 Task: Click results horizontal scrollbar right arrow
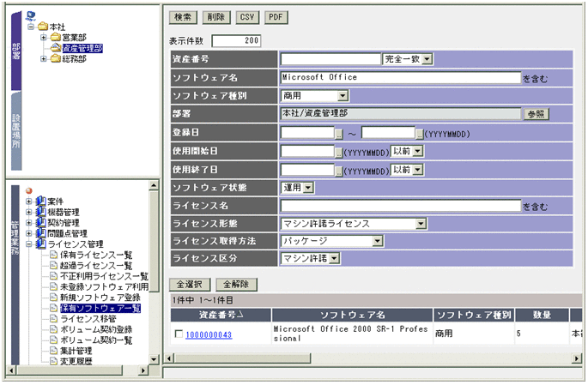pyautogui.click(x=577, y=358)
